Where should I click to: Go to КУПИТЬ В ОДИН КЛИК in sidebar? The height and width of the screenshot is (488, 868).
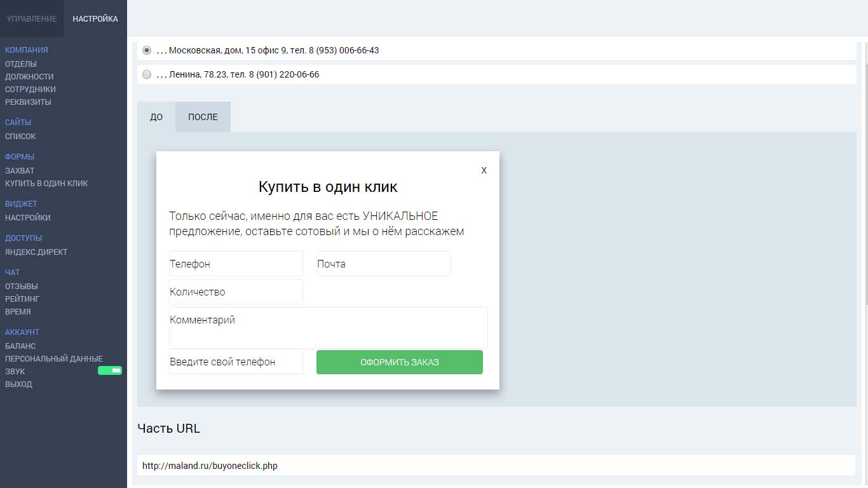click(x=46, y=183)
